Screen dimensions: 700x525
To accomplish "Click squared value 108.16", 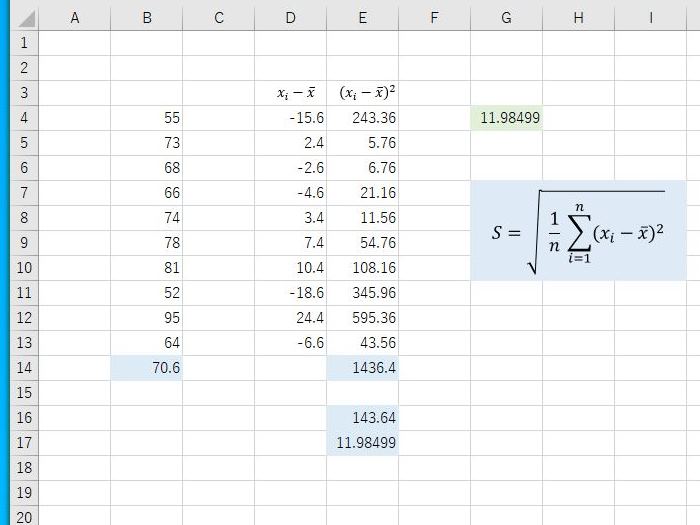I will (362, 268).
